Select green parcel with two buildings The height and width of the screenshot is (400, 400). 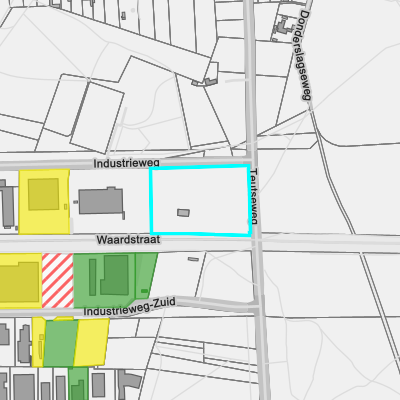click(x=104, y=280)
